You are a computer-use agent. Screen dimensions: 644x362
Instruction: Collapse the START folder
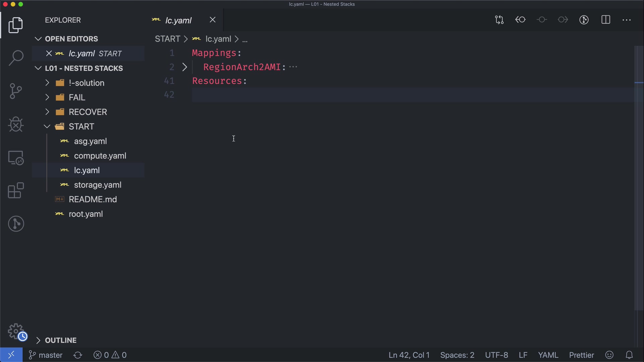tap(81, 127)
